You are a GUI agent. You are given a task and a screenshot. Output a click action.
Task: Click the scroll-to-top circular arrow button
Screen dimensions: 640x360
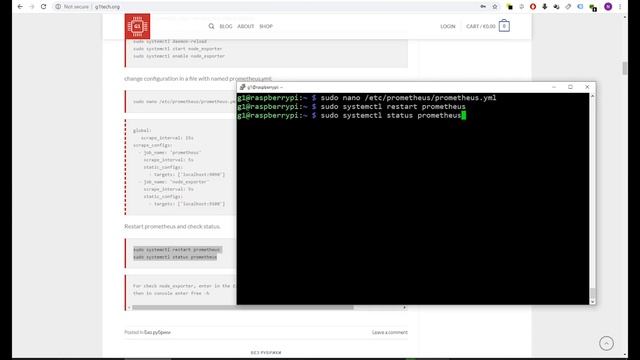[x=606, y=343]
